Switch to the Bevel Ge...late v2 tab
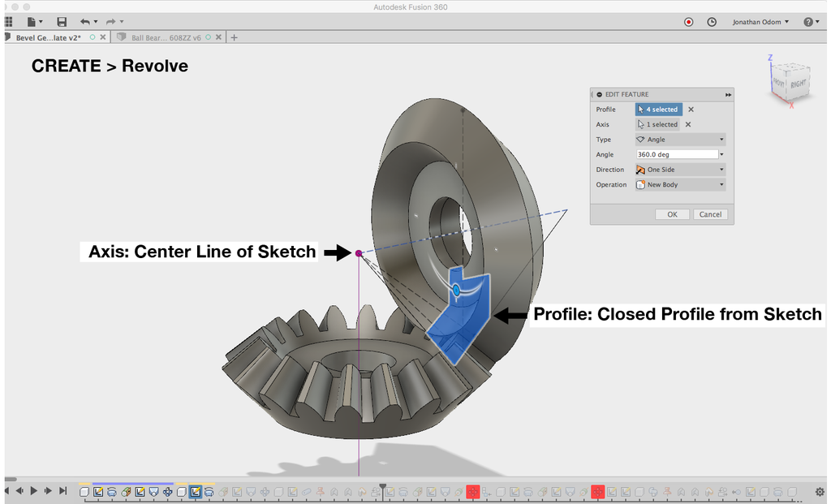Screen dimensions: 831x504 coord(48,37)
